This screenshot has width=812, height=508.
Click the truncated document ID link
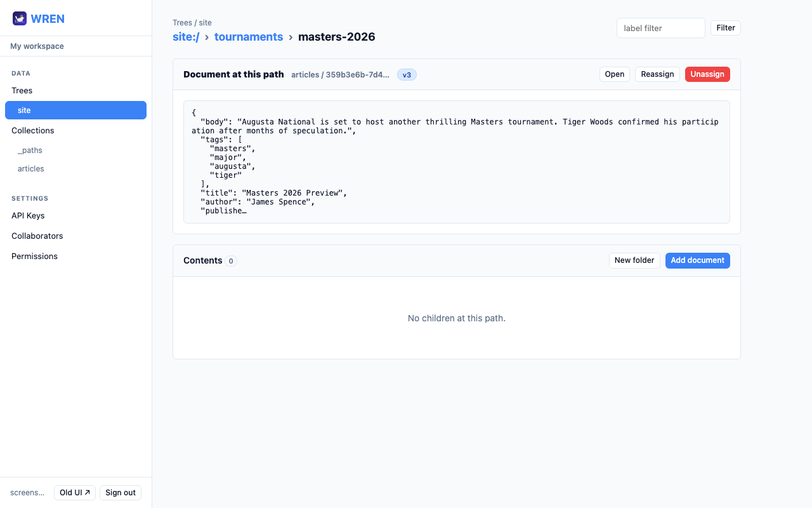pos(341,74)
